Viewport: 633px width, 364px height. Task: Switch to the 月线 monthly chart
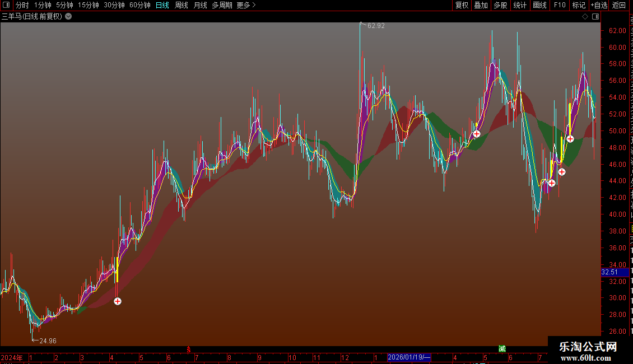pyautogui.click(x=200, y=5)
